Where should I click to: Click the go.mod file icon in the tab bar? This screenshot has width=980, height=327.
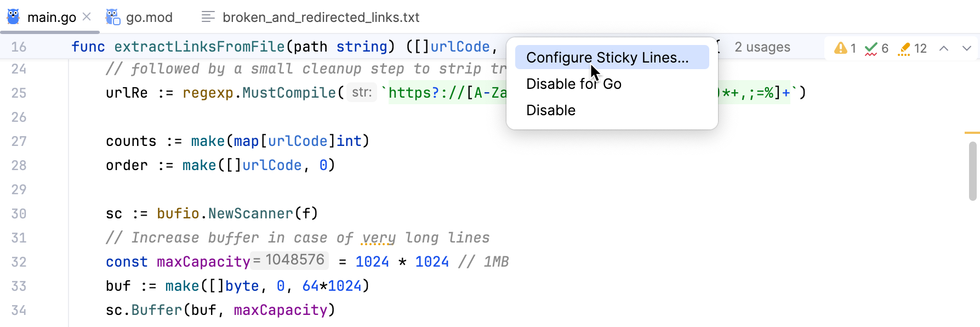[x=112, y=16]
